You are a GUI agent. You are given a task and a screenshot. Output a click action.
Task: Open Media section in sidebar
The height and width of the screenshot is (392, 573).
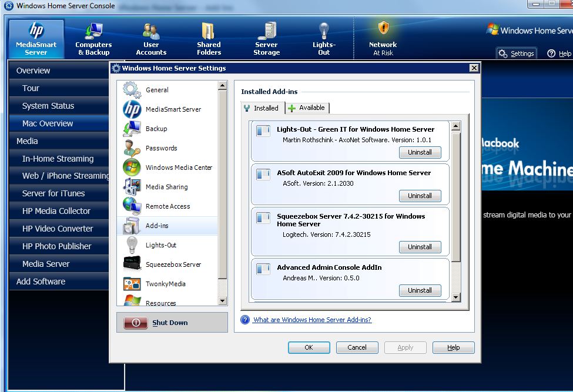(59, 141)
